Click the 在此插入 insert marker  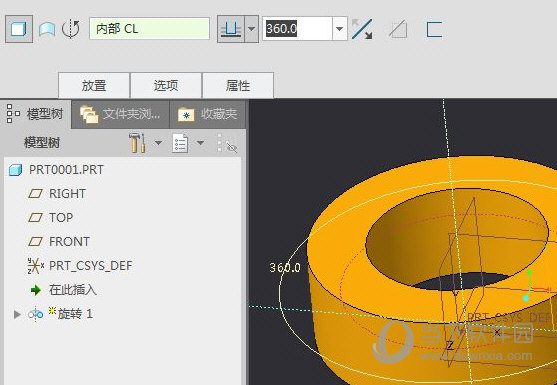[72, 290]
